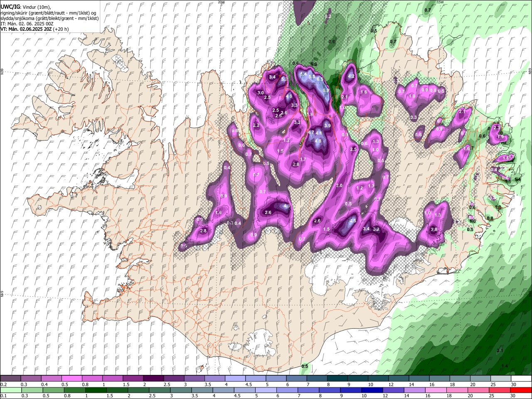Click the '4.7' snowfall value on the map
532x399 pixels.
click(311, 132)
